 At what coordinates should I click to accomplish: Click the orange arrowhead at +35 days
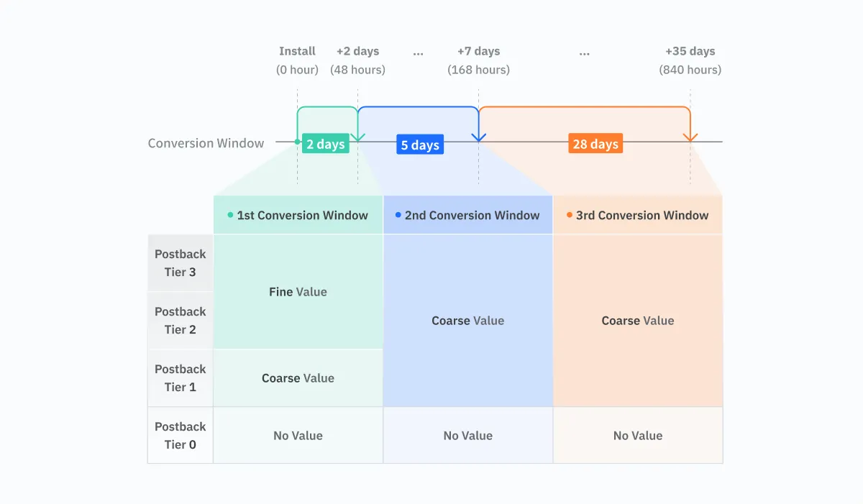pos(690,137)
